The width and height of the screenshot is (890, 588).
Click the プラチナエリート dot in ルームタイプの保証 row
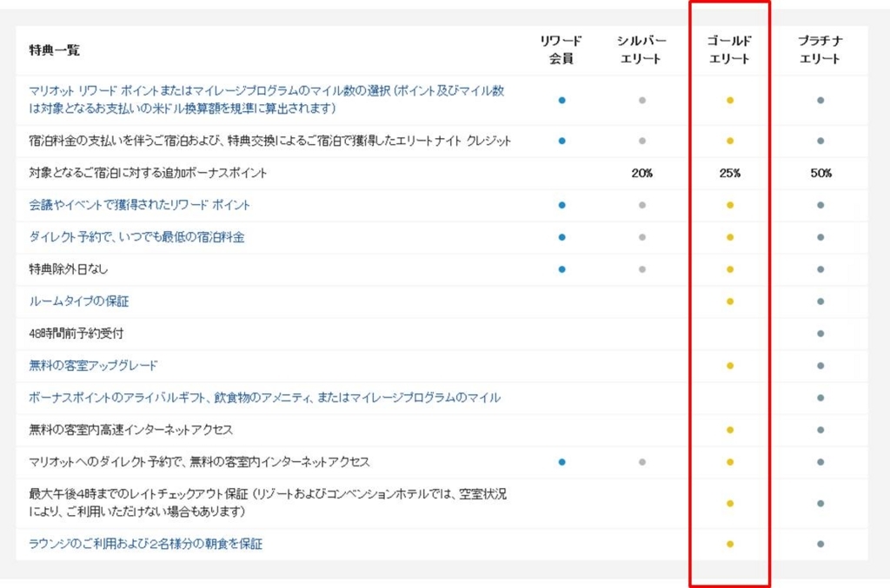point(820,301)
